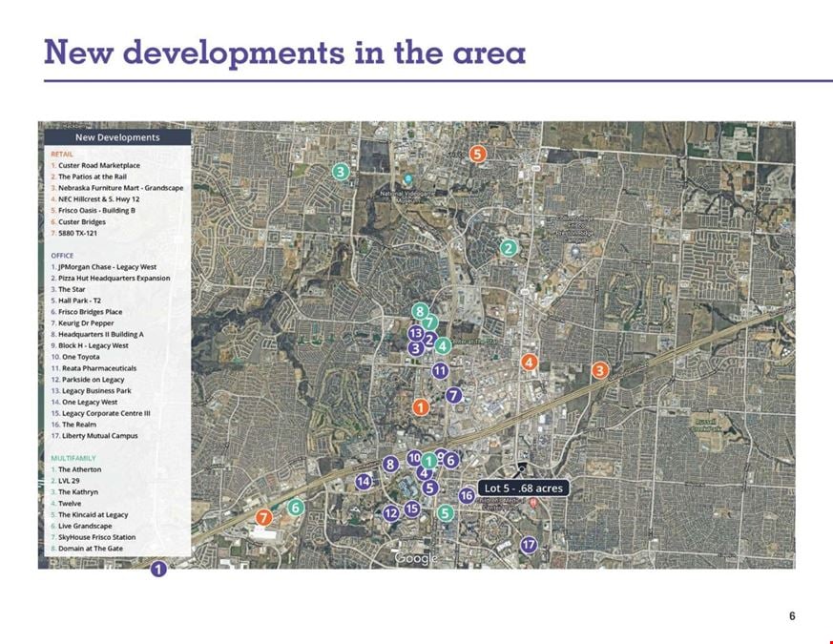Click purple office marker 10

pos(414,458)
